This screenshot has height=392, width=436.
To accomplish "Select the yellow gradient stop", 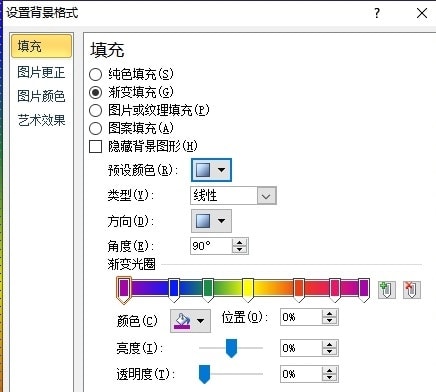I will pyautogui.click(x=247, y=290).
